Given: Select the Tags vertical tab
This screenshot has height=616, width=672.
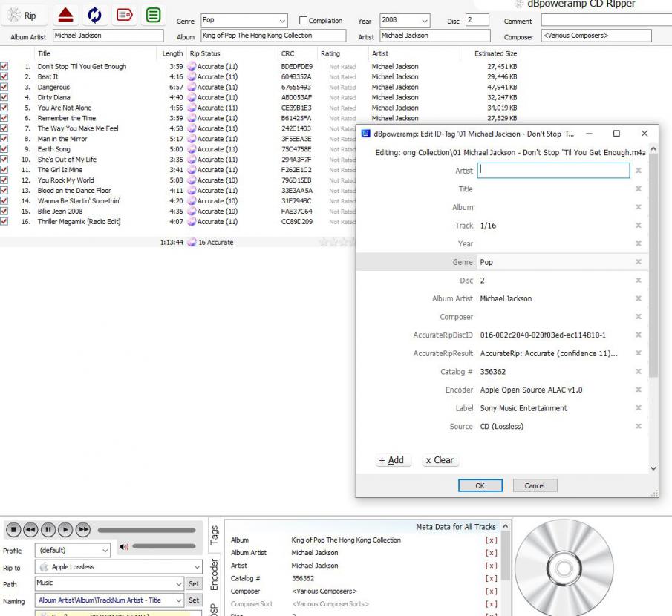Looking at the screenshot, I should 214,534.
